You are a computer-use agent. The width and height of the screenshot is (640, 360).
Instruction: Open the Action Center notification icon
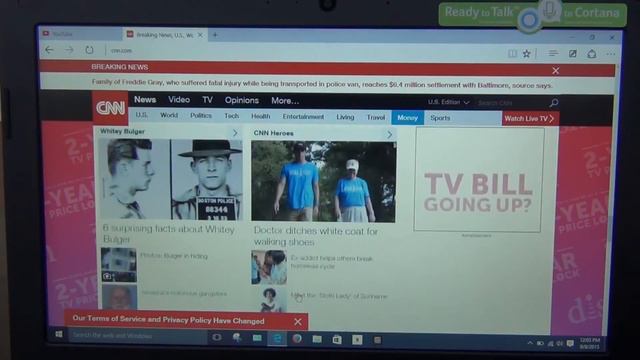point(570,344)
